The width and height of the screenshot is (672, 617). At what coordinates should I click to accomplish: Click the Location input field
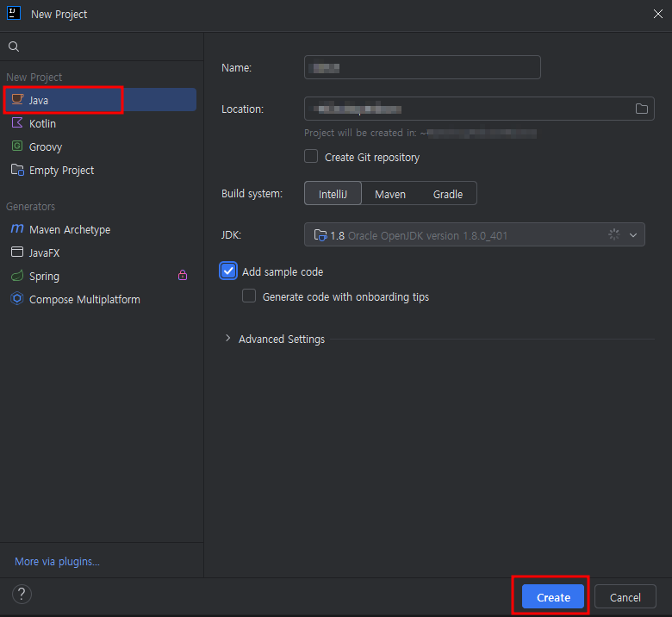pos(479,109)
